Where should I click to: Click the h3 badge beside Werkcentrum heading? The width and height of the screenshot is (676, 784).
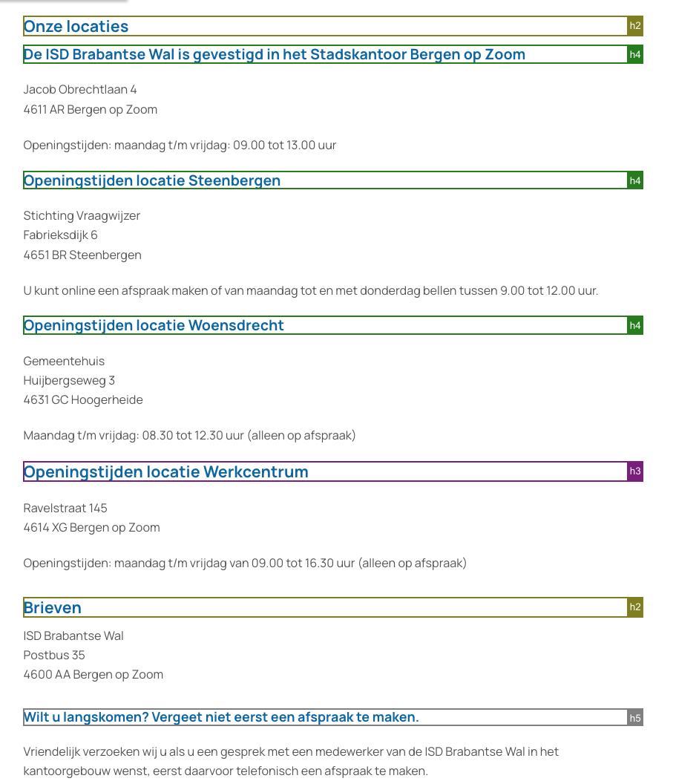pyautogui.click(x=634, y=471)
